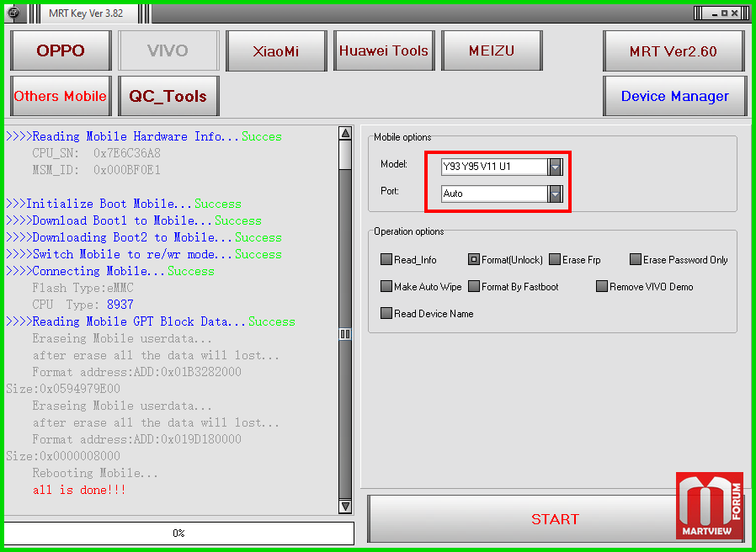Close the MRT Key window
The height and width of the screenshot is (552, 756).
pyautogui.click(x=734, y=13)
